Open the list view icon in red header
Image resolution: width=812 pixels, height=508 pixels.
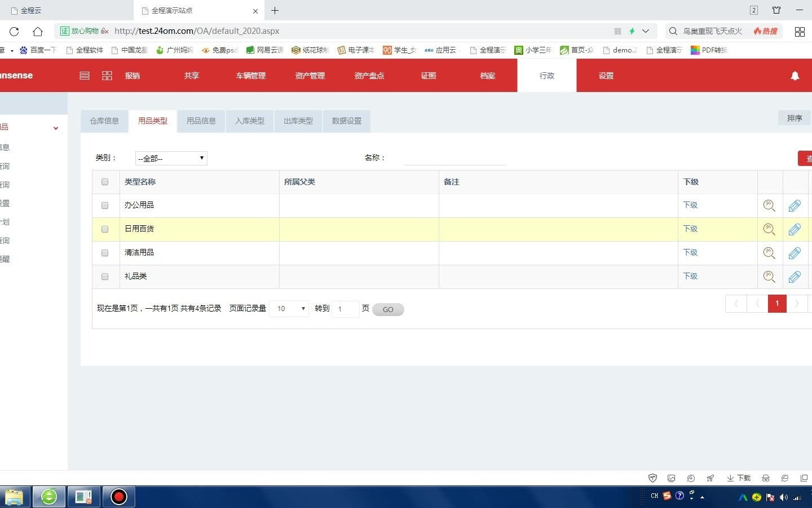point(85,76)
